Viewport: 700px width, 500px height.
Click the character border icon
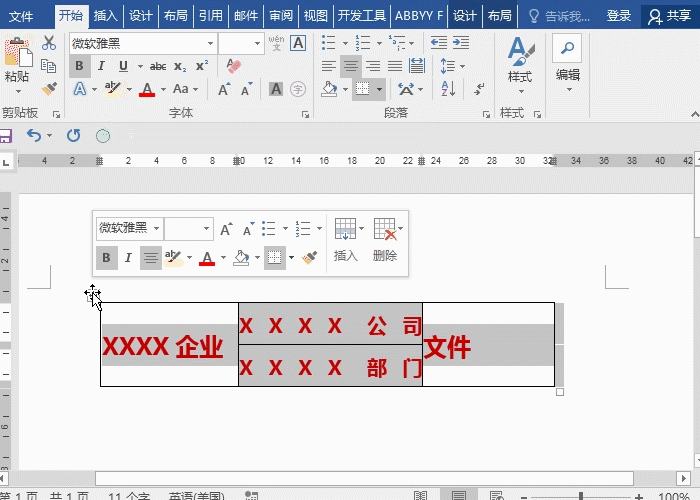tap(298, 43)
